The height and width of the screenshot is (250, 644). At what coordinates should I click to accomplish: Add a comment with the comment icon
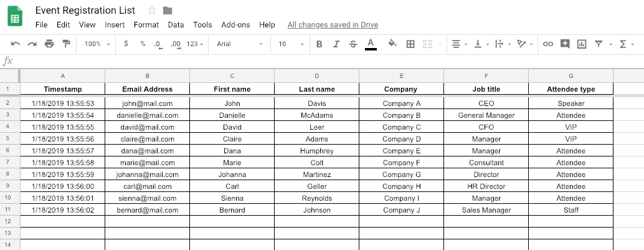(565, 44)
